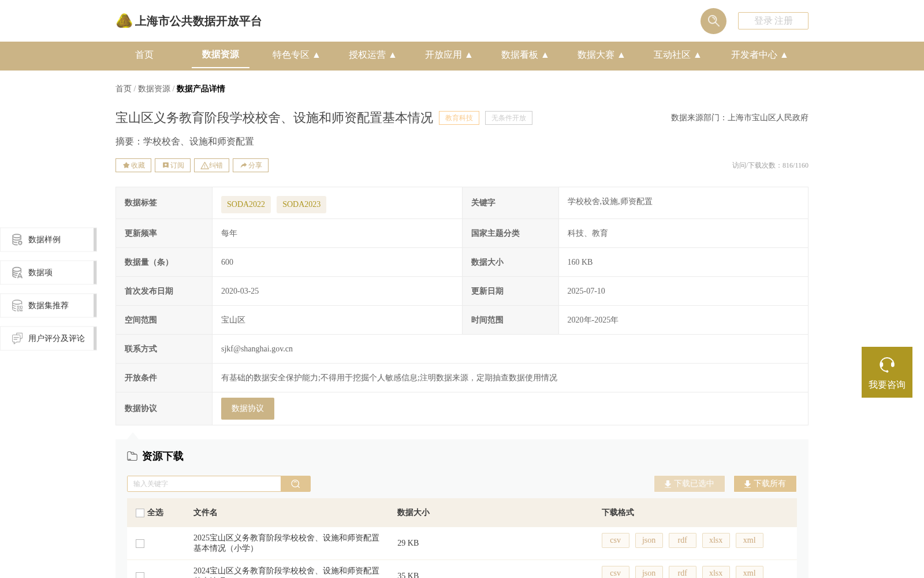
Task: Download 2025 小学 file as json
Action: [649, 540]
